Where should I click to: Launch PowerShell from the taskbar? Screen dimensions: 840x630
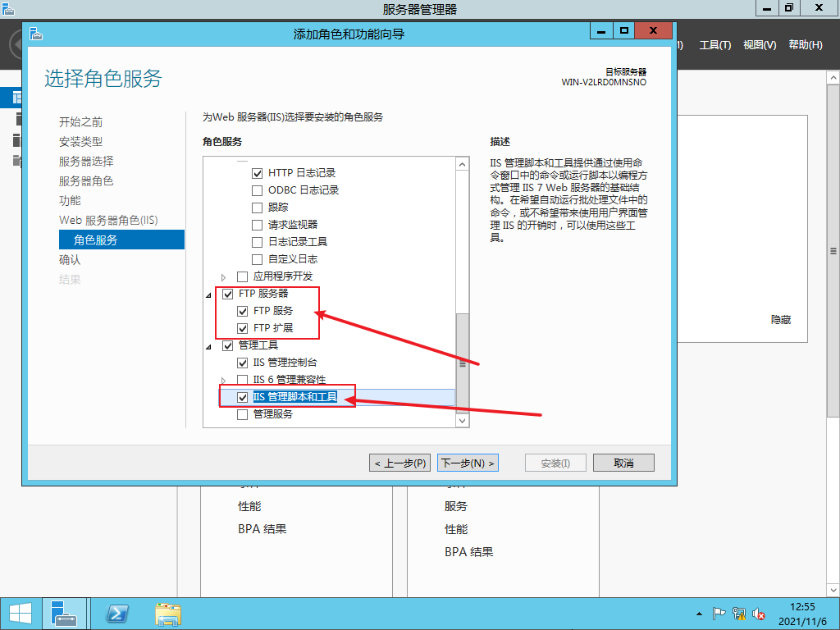[x=117, y=614]
